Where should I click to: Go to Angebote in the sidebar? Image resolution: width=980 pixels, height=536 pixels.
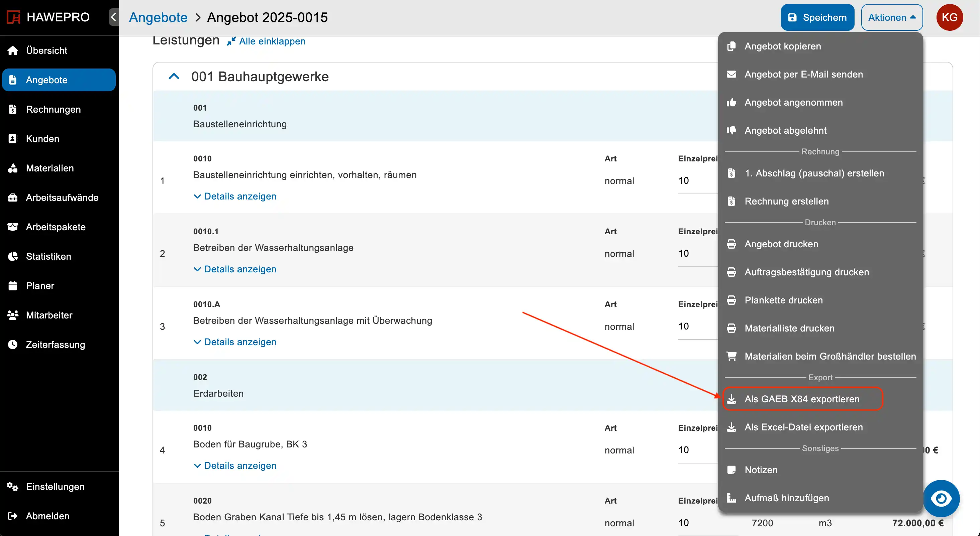point(59,80)
